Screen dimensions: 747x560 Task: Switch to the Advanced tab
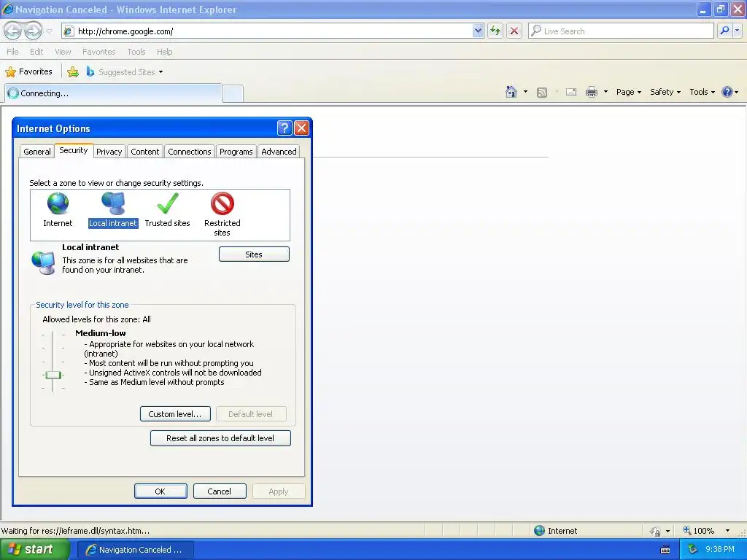(279, 152)
